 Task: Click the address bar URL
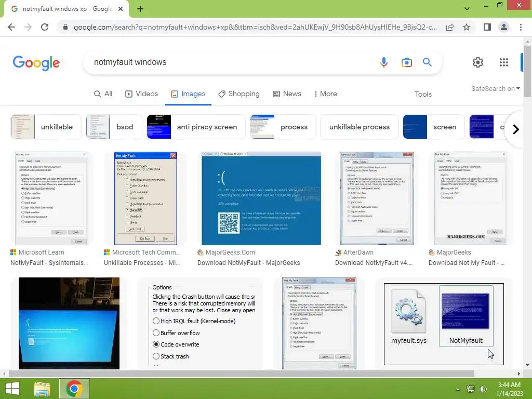pyautogui.click(x=255, y=27)
